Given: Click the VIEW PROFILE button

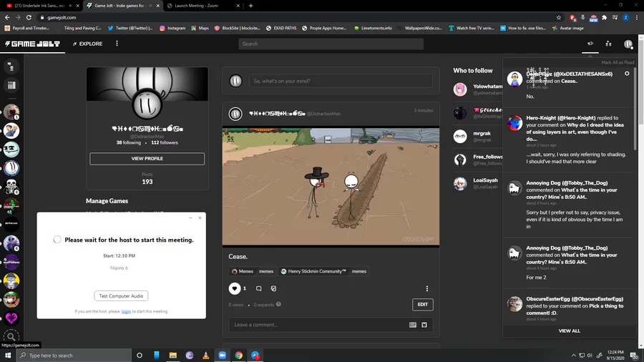Looking at the screenshot, I should click(147, 159).
